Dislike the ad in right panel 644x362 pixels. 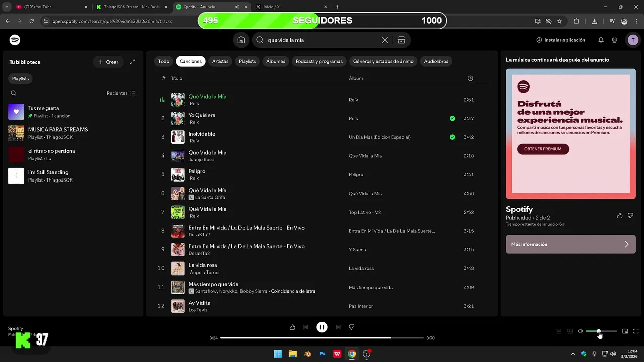tap(631, 215)
